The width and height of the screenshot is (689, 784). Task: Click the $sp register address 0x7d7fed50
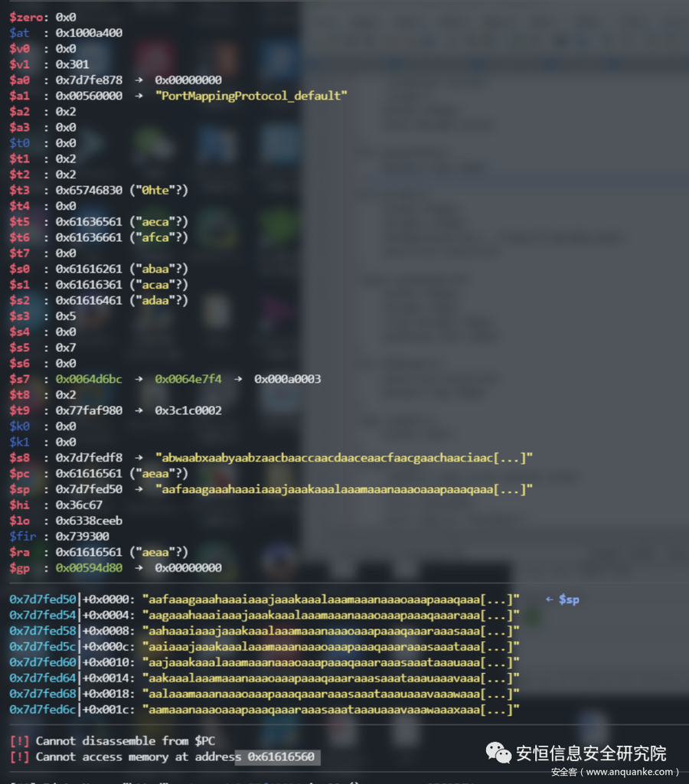click(89, 489)
